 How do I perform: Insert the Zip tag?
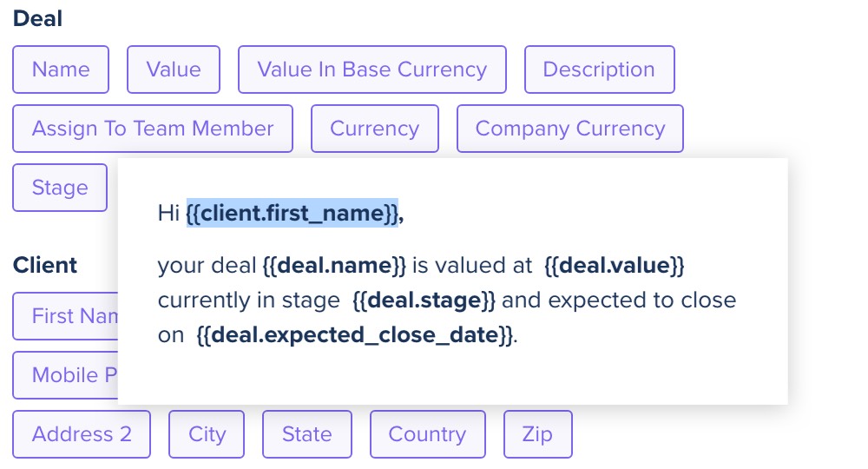[537, 434]
